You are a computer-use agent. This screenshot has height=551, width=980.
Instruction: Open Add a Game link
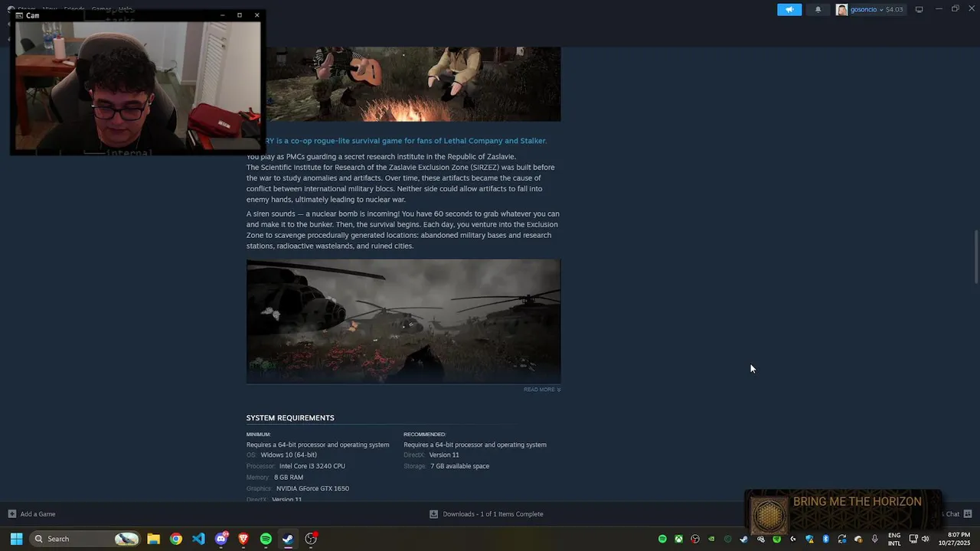38,514
